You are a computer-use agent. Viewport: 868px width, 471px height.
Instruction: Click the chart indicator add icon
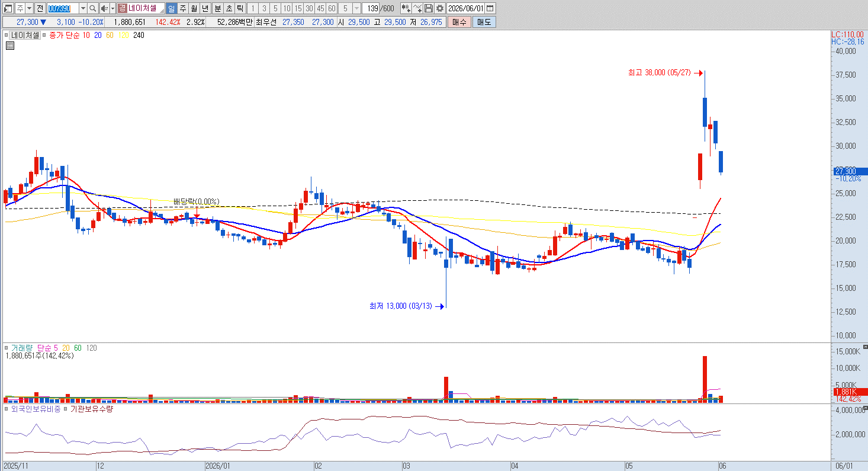pyautogui.click(x=406, y=8)
